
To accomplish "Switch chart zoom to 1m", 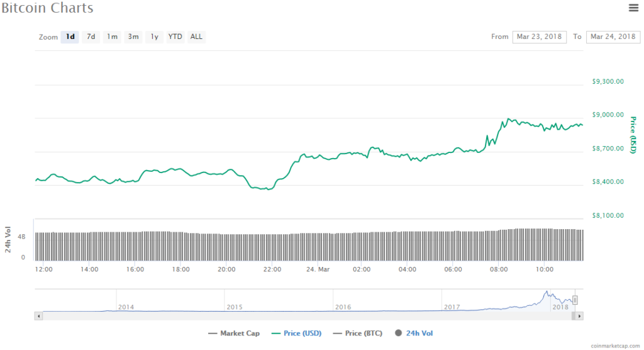I will pyautogui.click(x=112, y=37).
